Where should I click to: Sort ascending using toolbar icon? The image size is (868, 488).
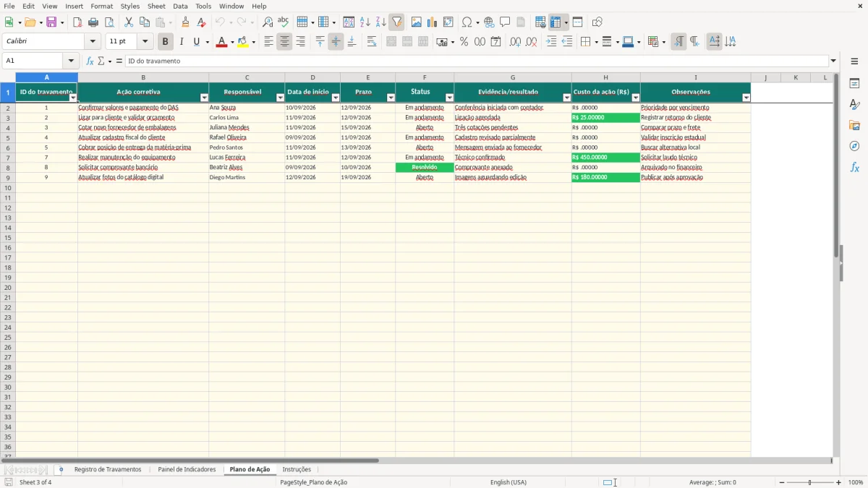[x=365, y=22]
